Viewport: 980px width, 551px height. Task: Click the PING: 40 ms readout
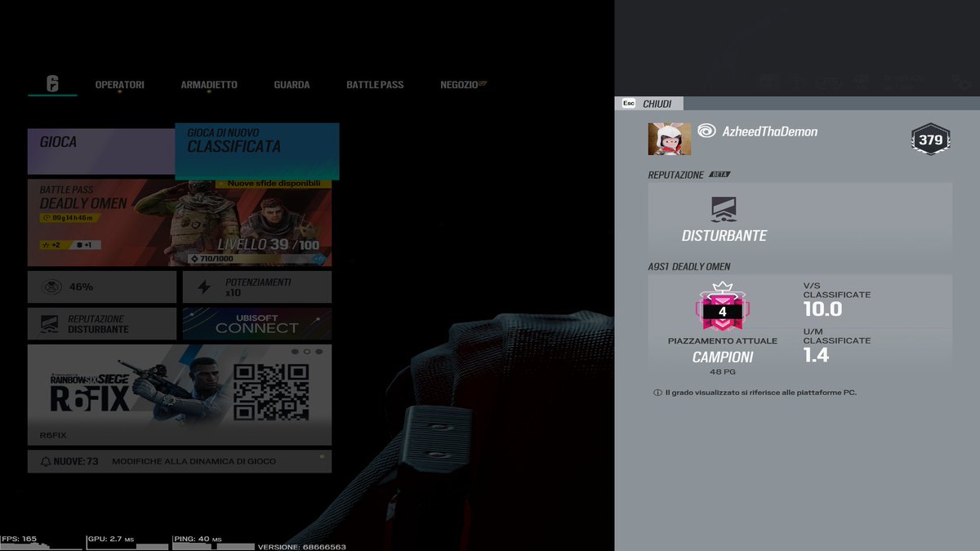click(198, 540)
